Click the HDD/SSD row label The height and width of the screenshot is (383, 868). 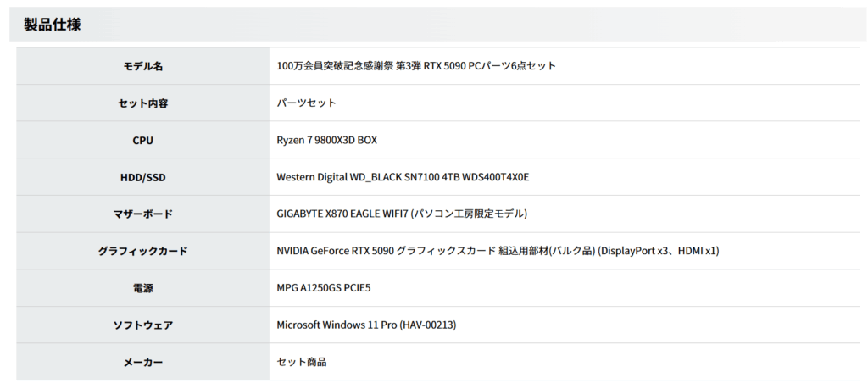(x=142, y=177)
